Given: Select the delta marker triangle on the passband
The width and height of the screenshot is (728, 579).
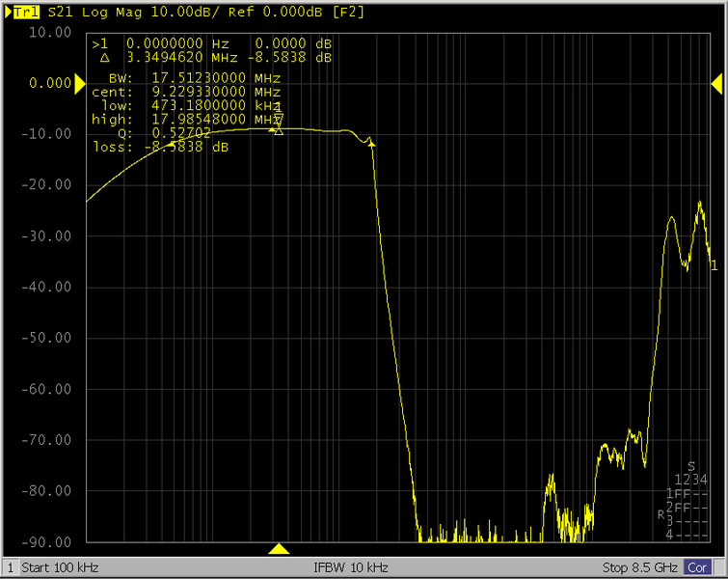Looking at the screenshot, I should (x=279, y=129).
